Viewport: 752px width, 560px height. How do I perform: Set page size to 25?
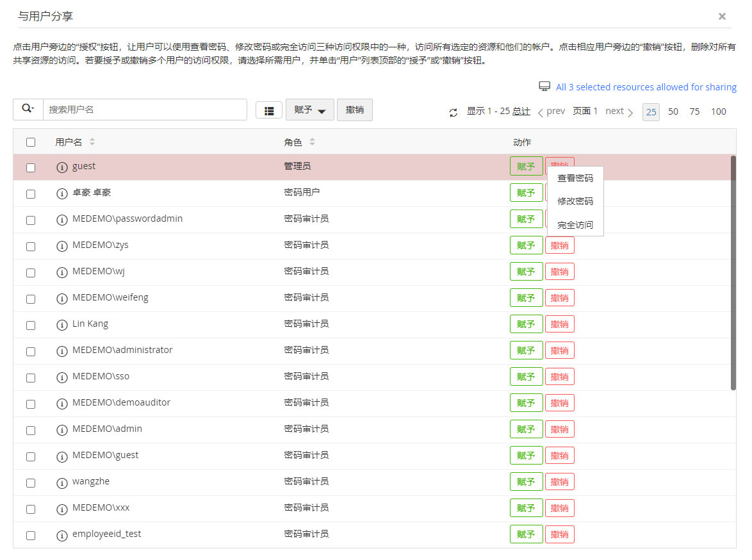coord(651,112)
